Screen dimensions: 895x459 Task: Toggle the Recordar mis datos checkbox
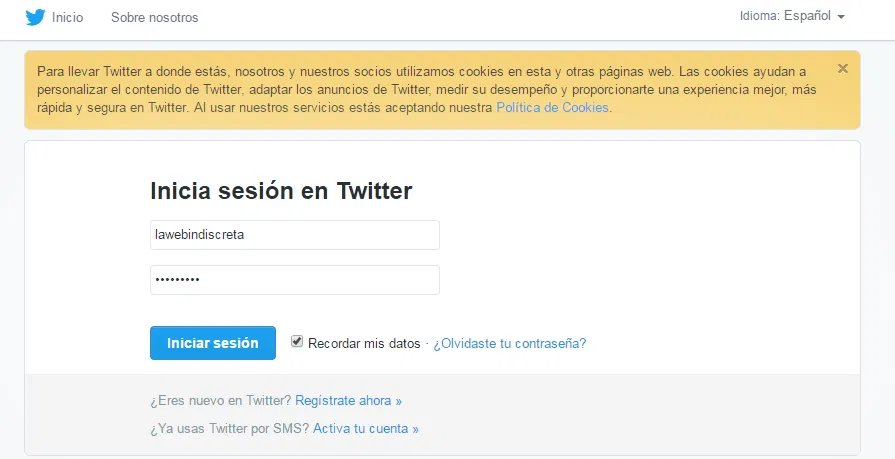[x=297, y=342]
